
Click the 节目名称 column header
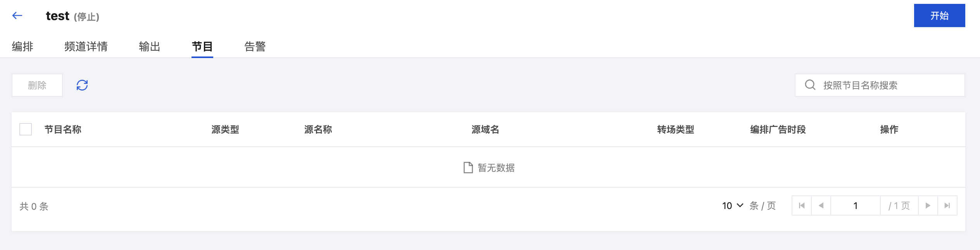click(63, 129)
